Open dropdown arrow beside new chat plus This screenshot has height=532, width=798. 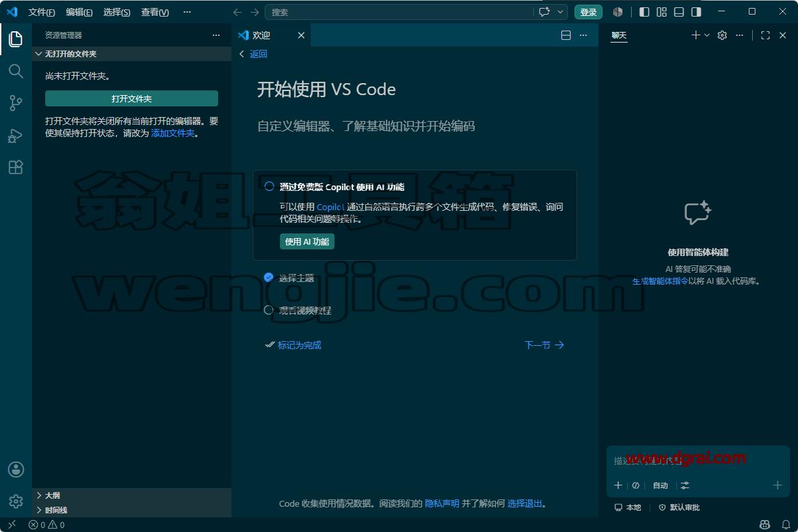point(707,35)
